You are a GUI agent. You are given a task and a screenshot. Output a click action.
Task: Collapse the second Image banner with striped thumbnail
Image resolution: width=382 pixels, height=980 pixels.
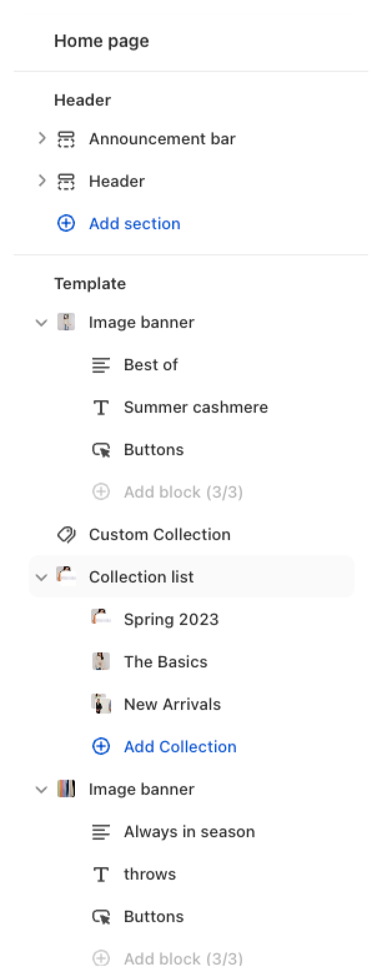point(41,790)
